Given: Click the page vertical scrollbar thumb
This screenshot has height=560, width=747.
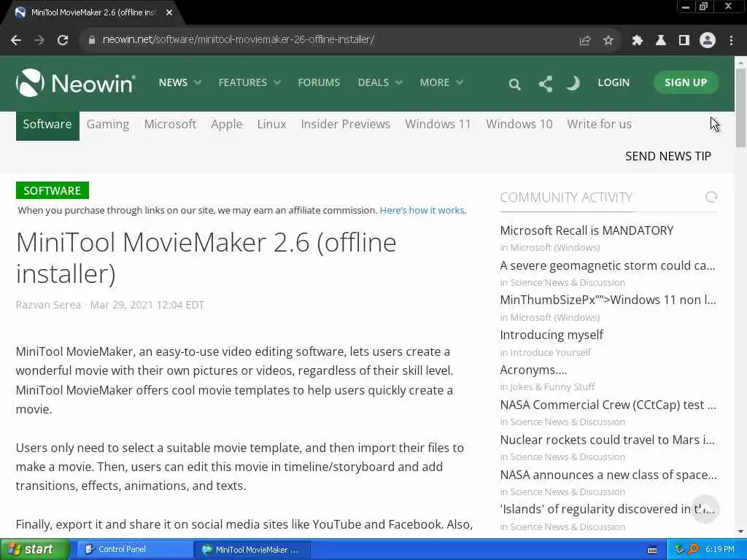Looking at the screenshot, I should pyautogui.click(x=740, y=108).
